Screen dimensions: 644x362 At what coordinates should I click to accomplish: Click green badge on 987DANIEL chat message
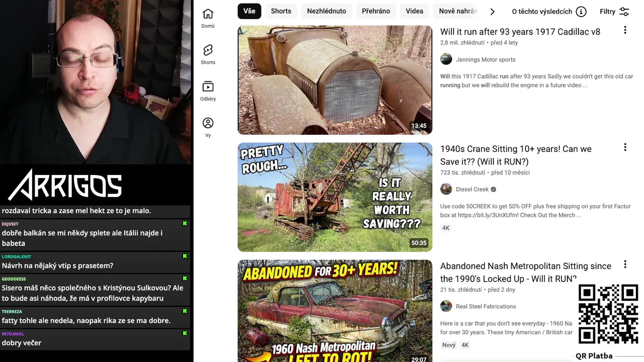(x=185, y=333)
